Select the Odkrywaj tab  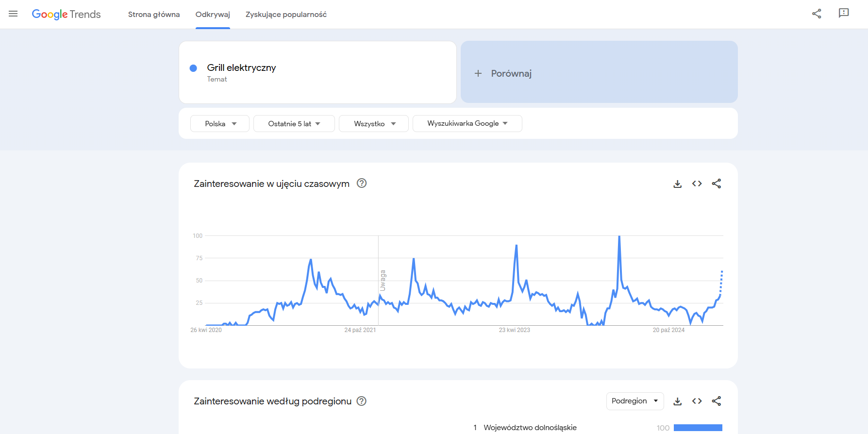coord(213,15)
